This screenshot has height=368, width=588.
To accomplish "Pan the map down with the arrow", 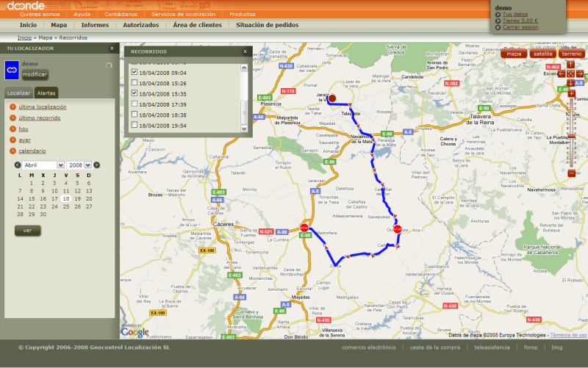I will [x=570, y=83].
